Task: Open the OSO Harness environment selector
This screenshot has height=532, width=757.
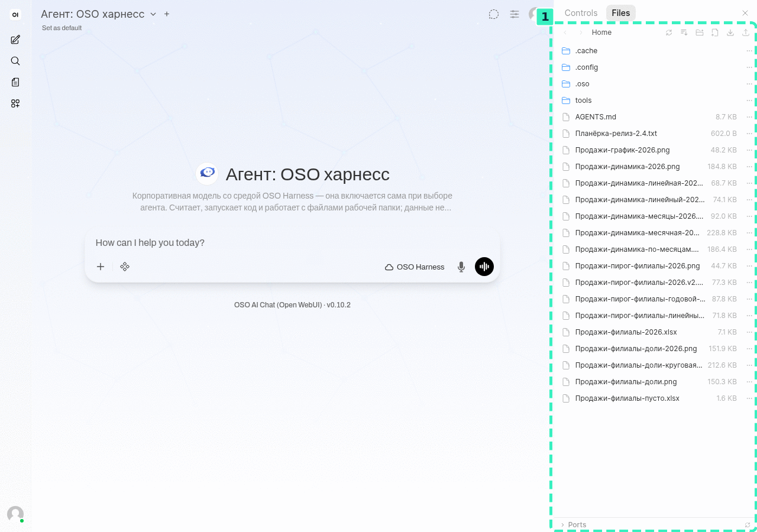Action: [x=415, y=267]
